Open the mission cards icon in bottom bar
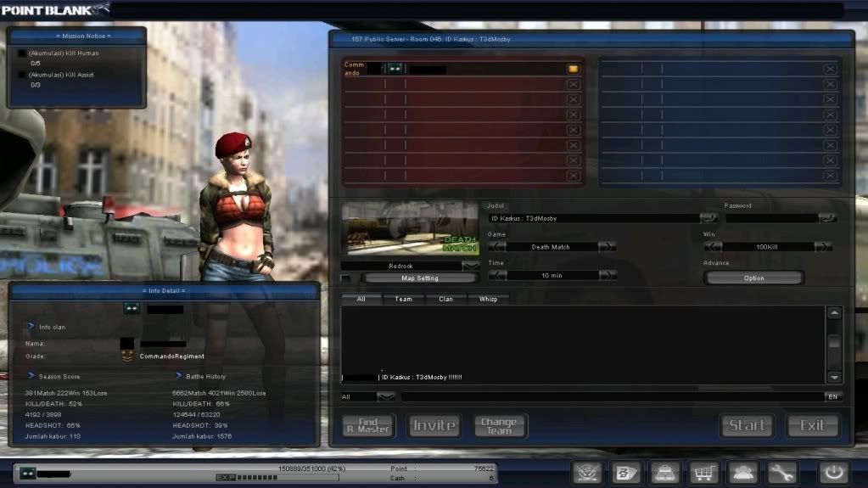 pyautogui.click(x=626, y=473)
